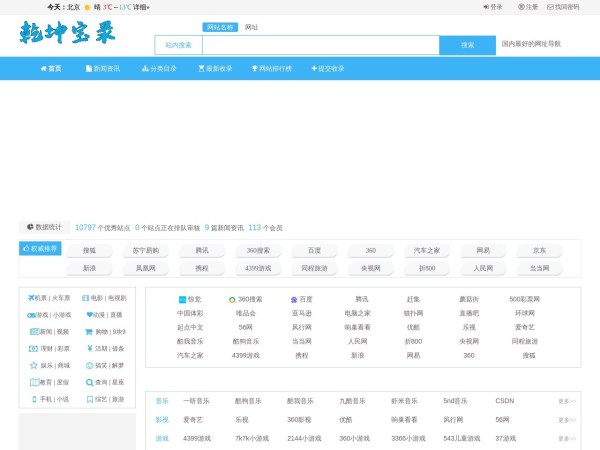Click the yen icon beside 团购
Viewport: 600px width, 450px height.
[88, 349]
